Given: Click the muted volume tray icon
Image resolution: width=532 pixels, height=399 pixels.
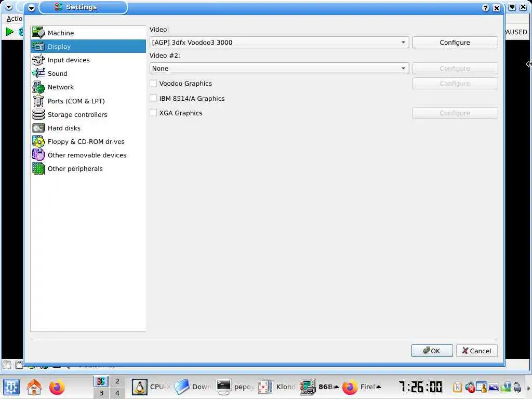Looking at the screenshot, I should [x=470, y=387].
